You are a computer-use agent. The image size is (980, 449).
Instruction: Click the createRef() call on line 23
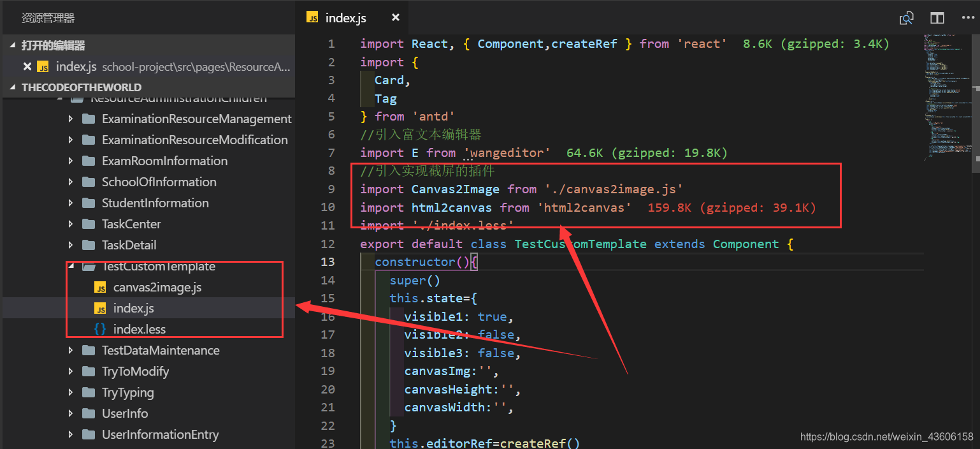[x=540, y=443]
